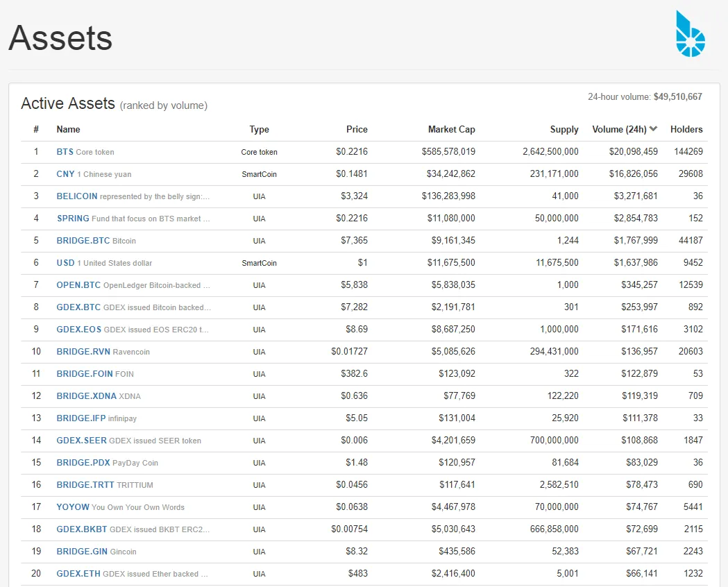728x587 pixels.
Task: Sort table by Type column header
Action: tap(259, 130)
